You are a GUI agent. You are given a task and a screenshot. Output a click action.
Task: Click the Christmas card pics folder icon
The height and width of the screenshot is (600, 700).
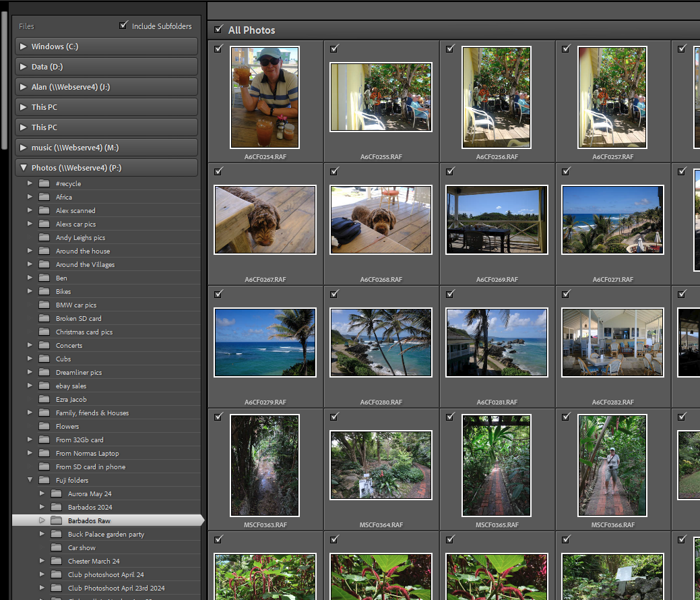pos(44,332)
